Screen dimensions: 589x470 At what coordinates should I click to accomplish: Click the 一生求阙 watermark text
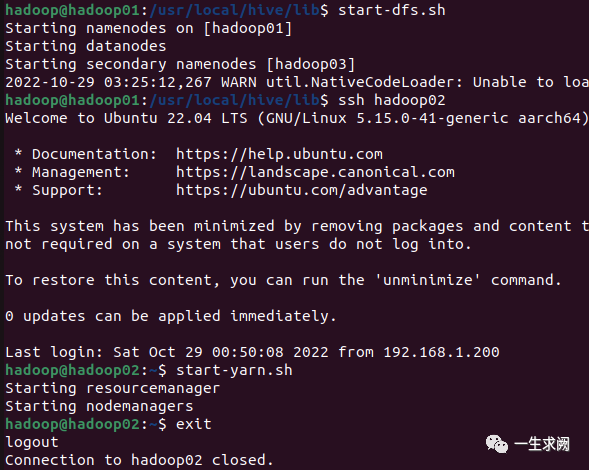[x=541, y=444]
